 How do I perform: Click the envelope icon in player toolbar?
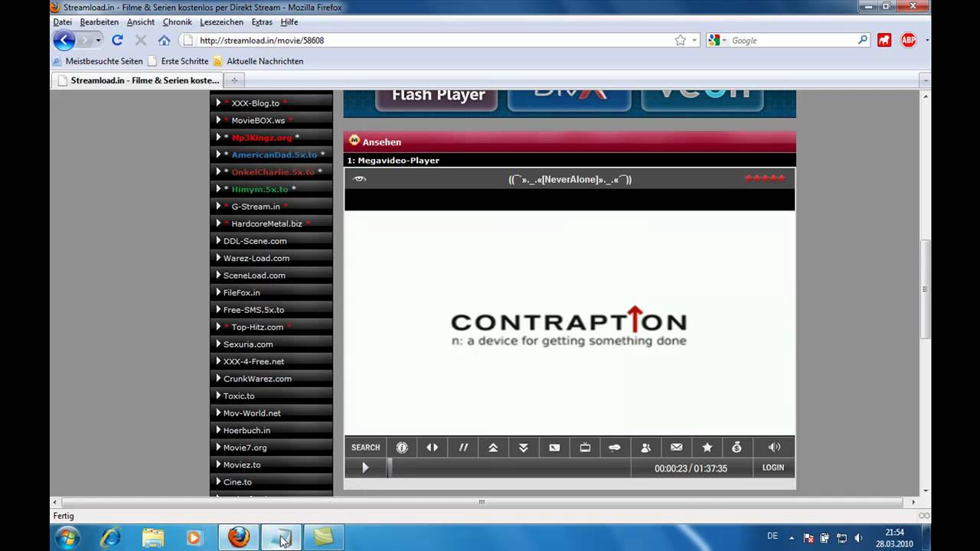(x=676, y=448)
